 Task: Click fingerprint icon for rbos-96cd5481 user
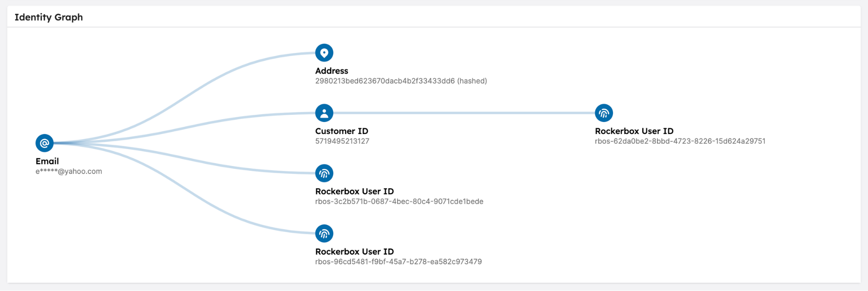[324, 234]
